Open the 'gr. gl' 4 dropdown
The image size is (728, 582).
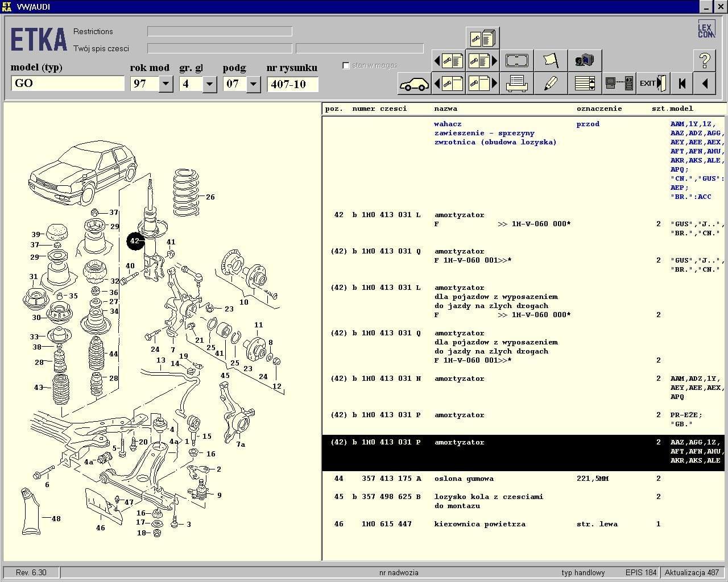[209, 84]
